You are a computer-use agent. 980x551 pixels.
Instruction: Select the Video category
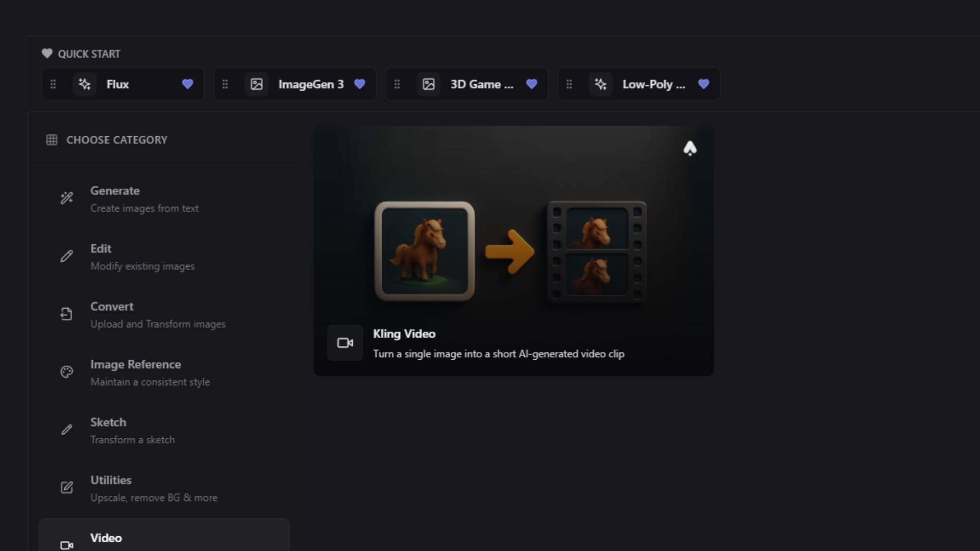click(x=164, y=535)
